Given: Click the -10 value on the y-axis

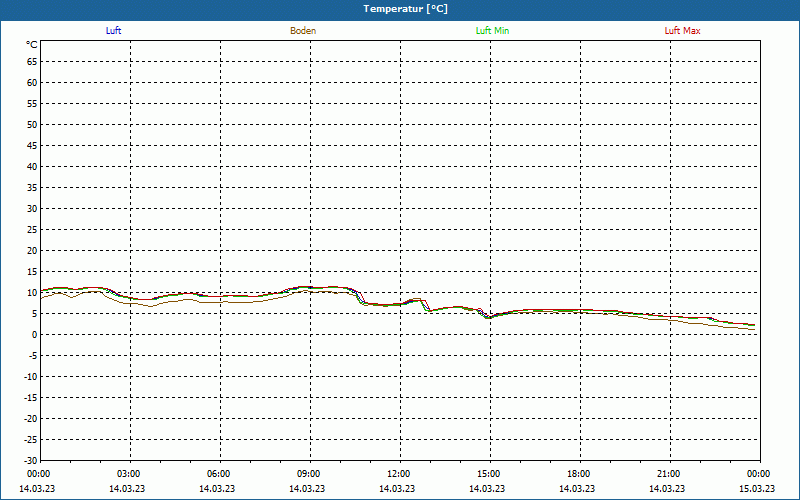Looking at the screenshot, I should 31,377.
